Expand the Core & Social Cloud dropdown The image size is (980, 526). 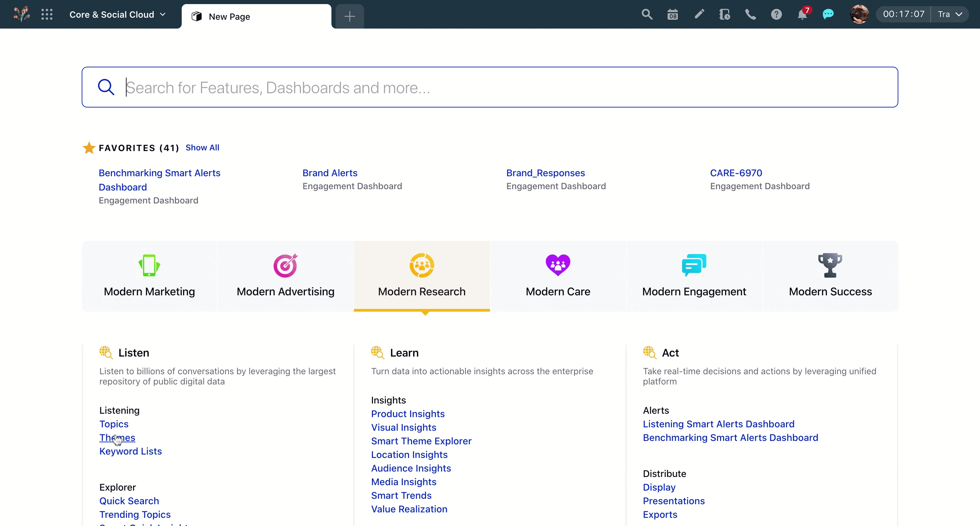117,14
